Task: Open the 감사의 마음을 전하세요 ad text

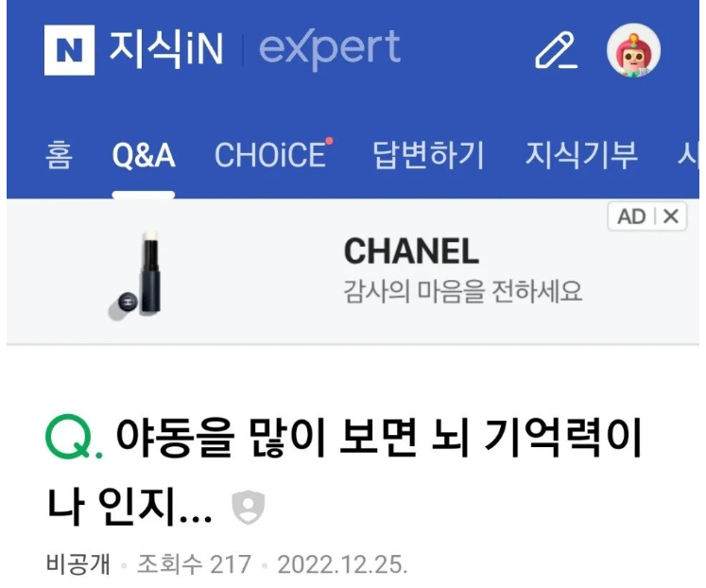Action: pyautogui.click(x=463, y=291)
